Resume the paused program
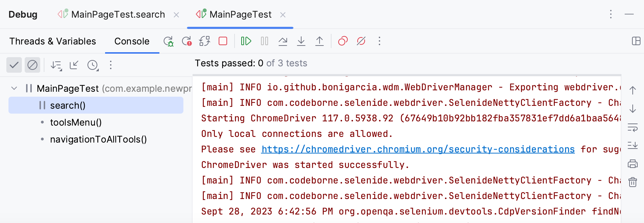This screenshot has height=223, width=644. (246, 41)
